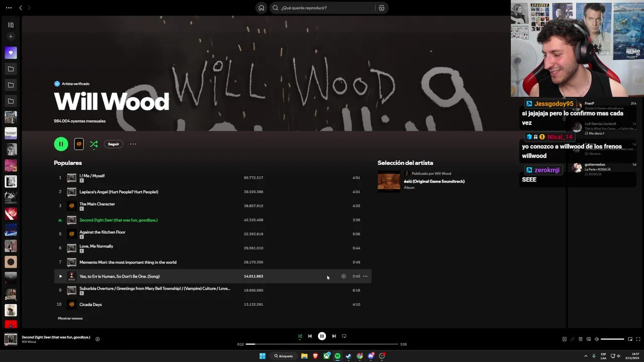Mute volume via speaker icon
Screen dimensions: 644x362
tap(597, 339)
